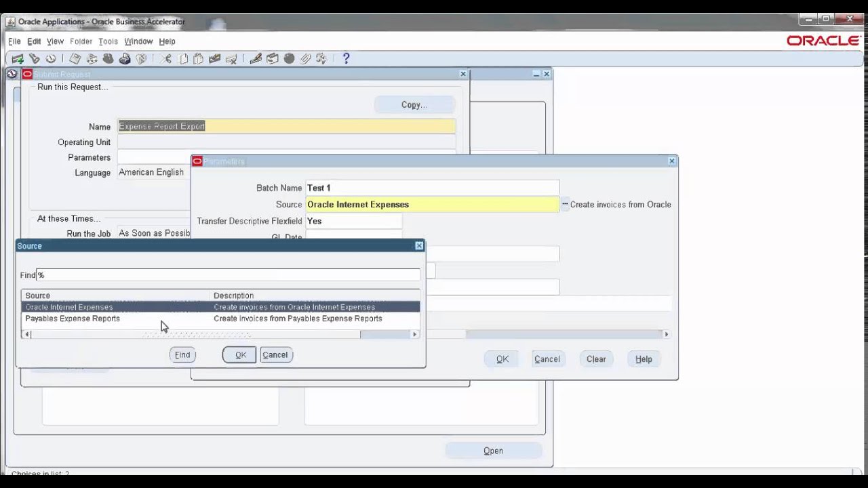Open the File menu
The width and height of the screenshot is (868, 488).
coord(14,41)
